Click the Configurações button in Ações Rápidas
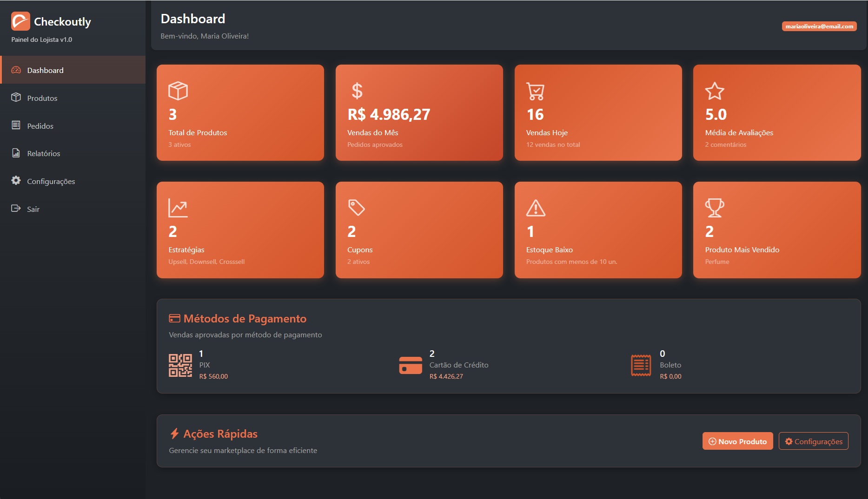The image size is (868, 499). pos(813,441)
